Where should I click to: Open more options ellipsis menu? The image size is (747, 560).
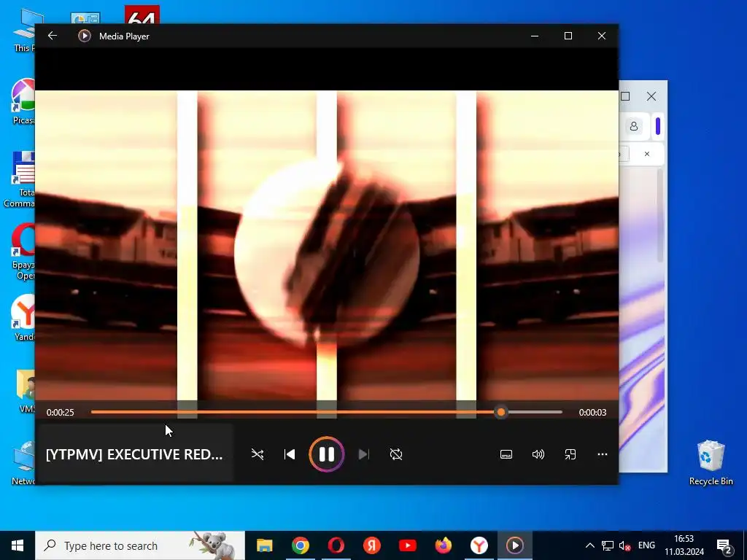point(602,454)
